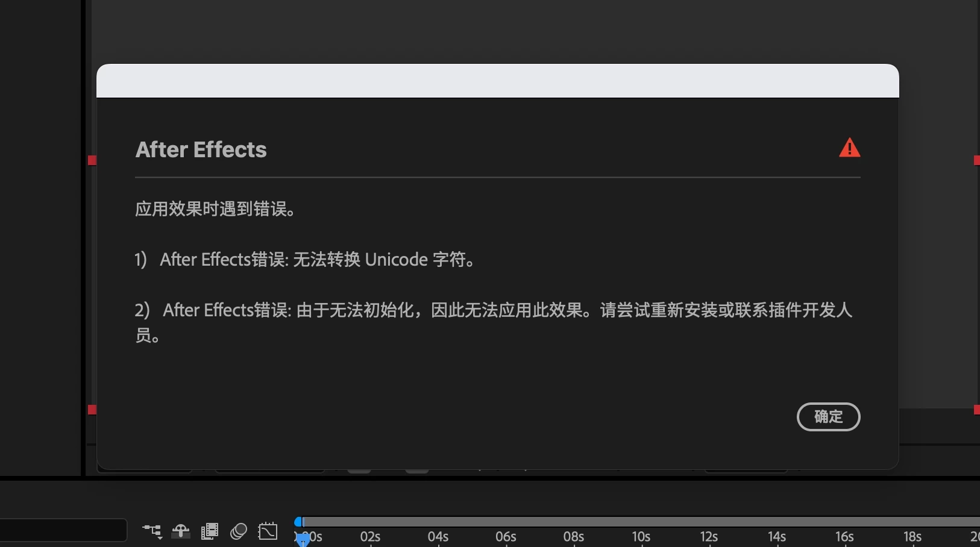Viewport: 980px width, 547px height.
Task: Click the red warning triangle icon
Action: [x=850, y=148]
